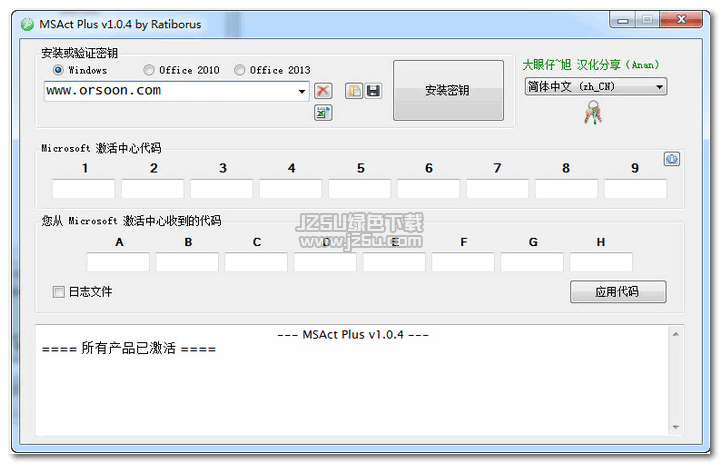
Task: Open the 简体中文 (zh_CN) language dropdown
Action: coord(595,86)
